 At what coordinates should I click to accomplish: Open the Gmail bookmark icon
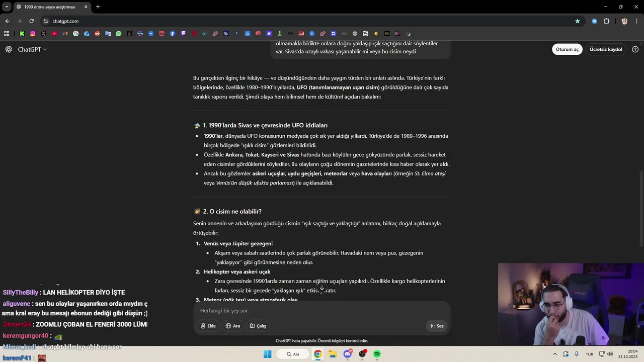point(65,34)
